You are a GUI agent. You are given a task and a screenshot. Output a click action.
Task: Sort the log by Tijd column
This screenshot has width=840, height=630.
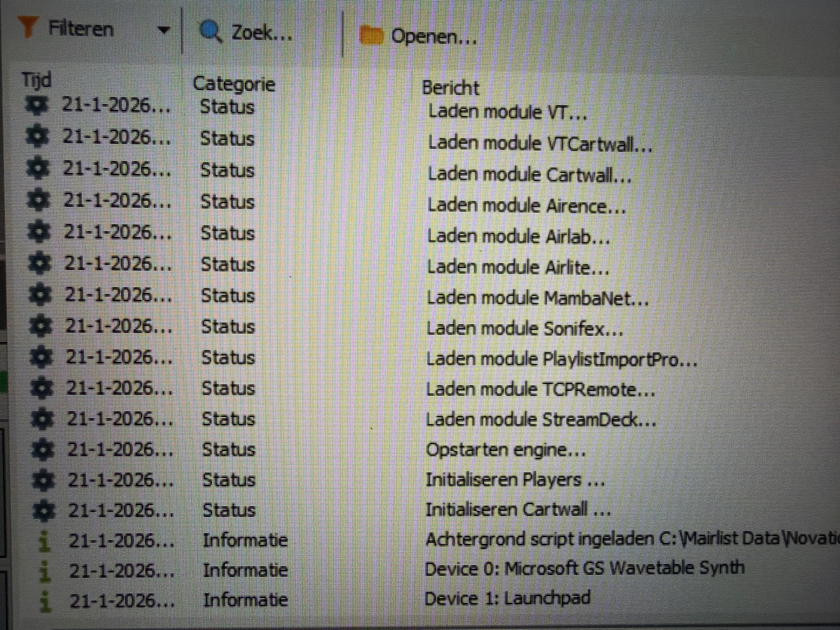click(37, 80)
